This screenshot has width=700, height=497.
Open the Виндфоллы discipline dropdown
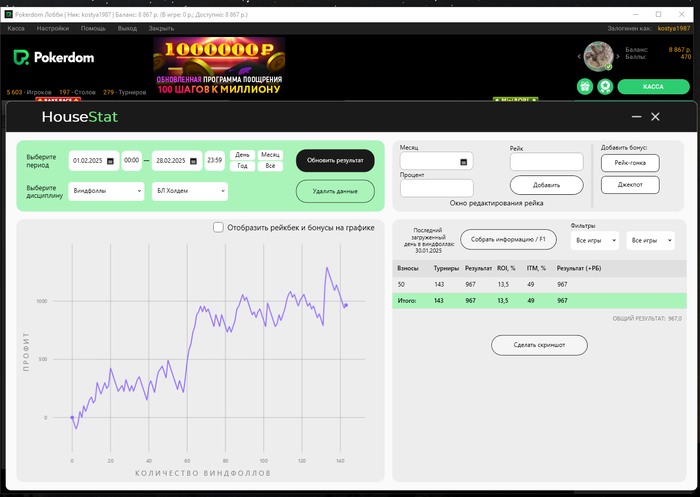coord(106,191)
